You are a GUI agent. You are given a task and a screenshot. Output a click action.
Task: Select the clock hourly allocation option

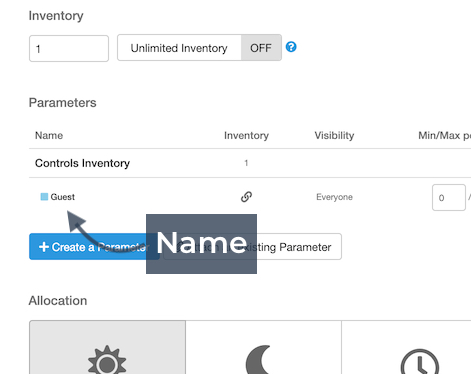point(406,347)
